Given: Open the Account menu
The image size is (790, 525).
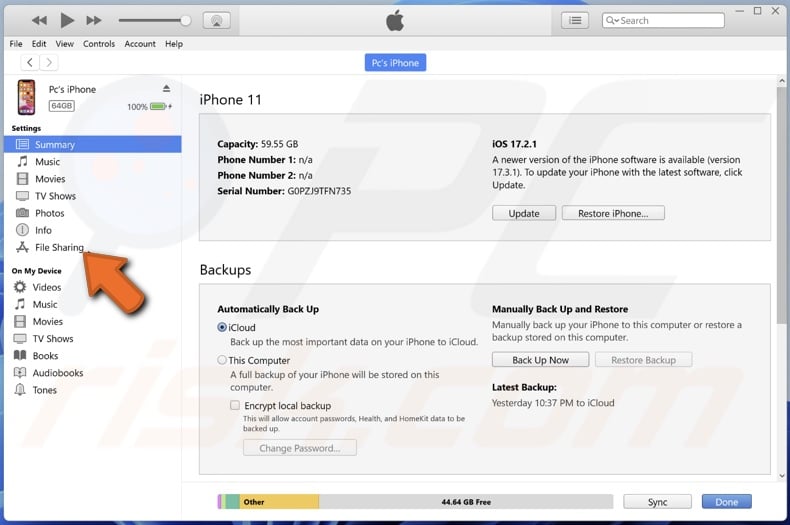Looking at the screenshot, I should (140, 44).
